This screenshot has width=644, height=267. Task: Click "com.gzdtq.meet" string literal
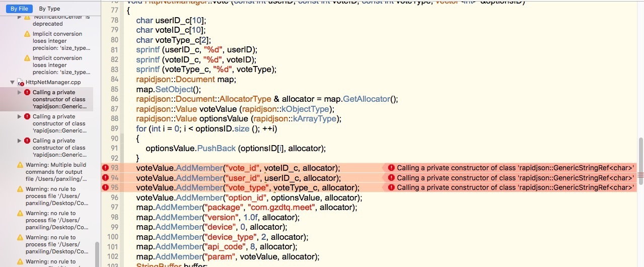(281, 208)
